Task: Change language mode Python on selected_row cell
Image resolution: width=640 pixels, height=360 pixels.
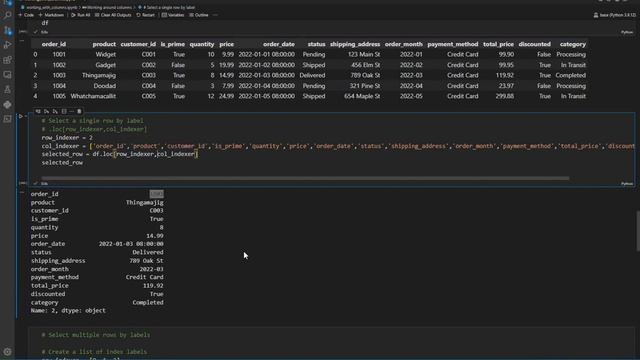Action: pos(627,184)
